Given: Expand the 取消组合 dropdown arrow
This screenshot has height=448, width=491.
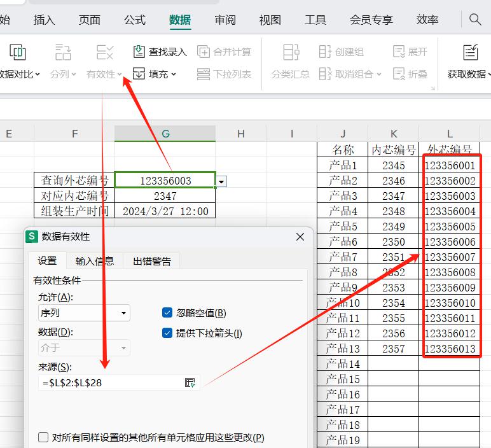Looking at the screenshot, I should pos(379,74).
